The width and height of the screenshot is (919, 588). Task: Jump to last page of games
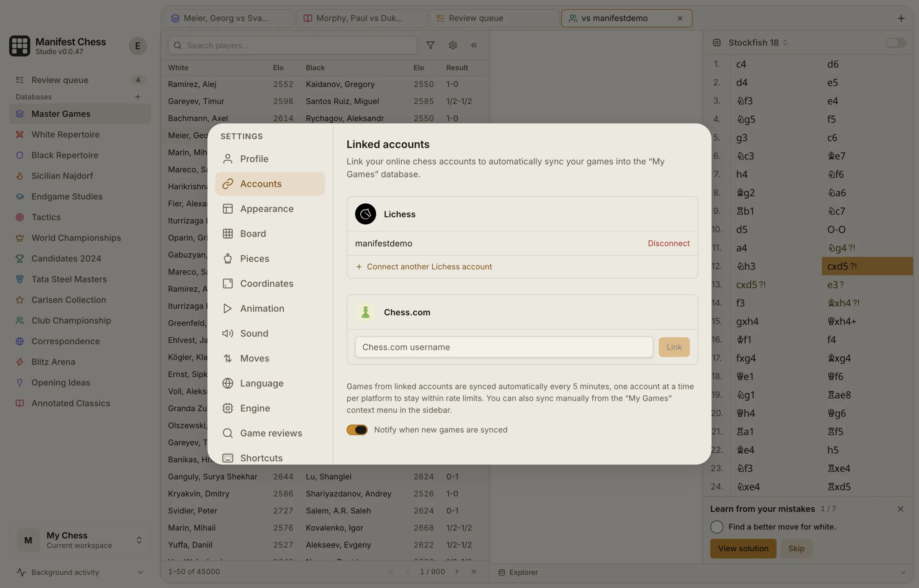pos(474,572)
